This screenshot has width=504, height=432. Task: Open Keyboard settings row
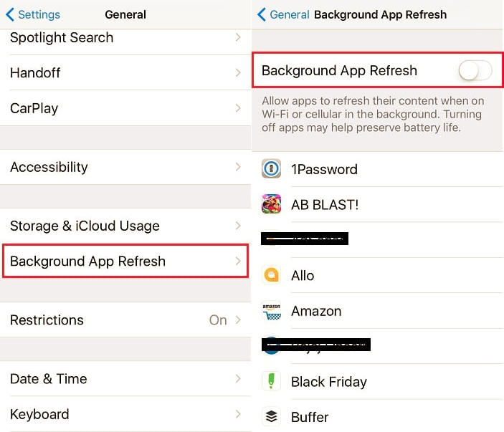pos(125,414)
